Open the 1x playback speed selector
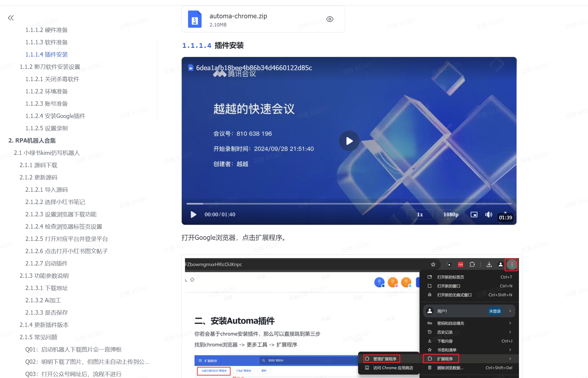The height and width of the screenshot is (378, 588). point(420,214)
